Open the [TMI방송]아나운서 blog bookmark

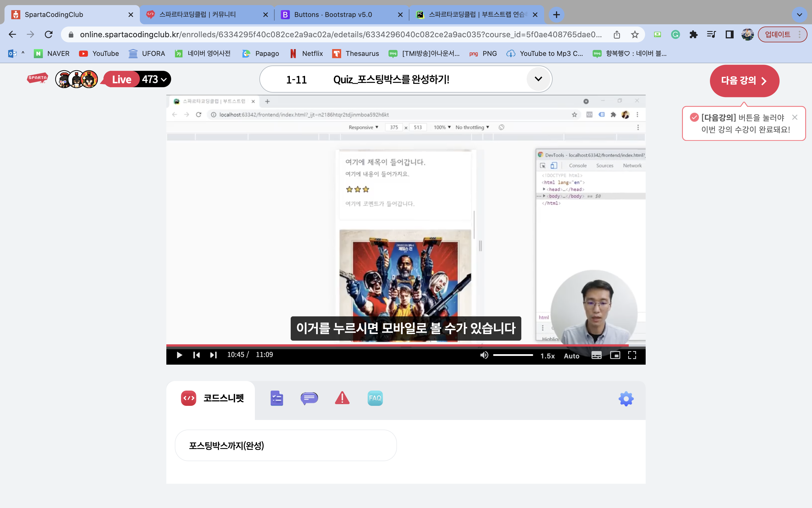point(424,53)
